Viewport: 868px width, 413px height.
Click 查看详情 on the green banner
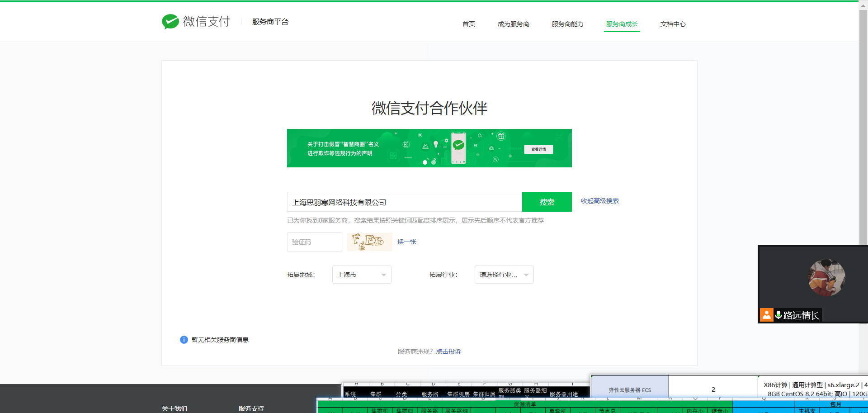(538, 149)
